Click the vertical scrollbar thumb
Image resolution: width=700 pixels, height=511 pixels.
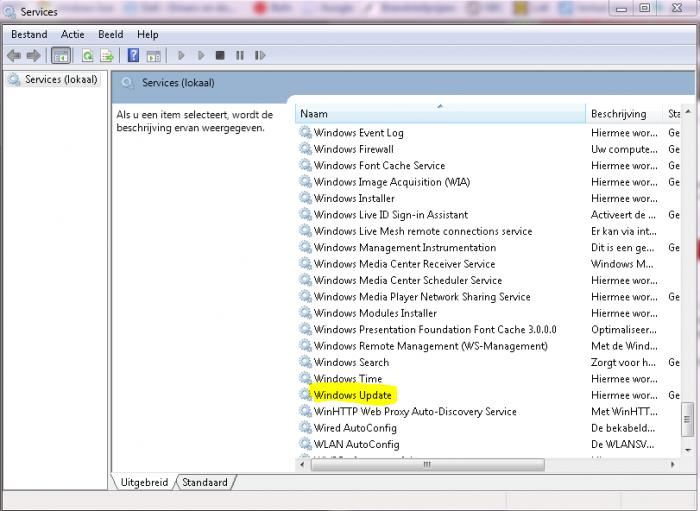(x=688, y=420)
